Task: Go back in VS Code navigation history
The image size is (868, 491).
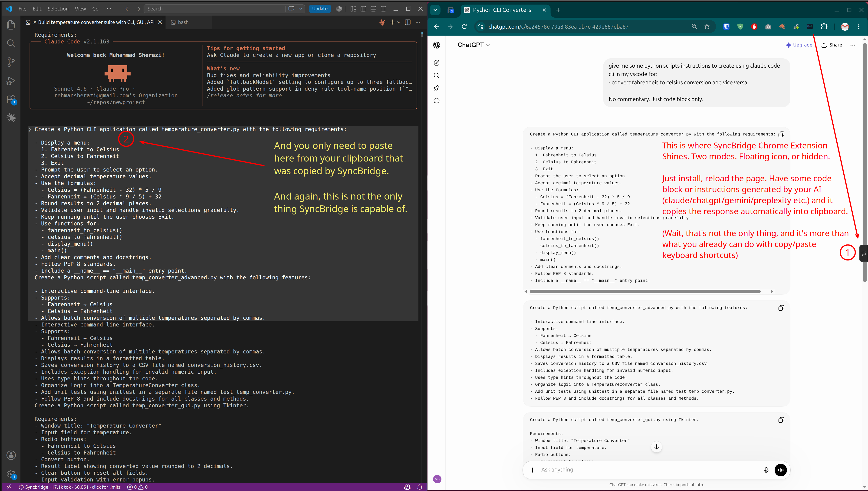Action: pyautogui.click(x=127, y=9)
